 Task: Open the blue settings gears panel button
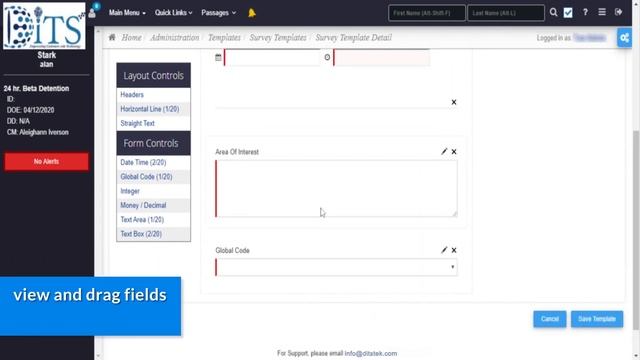tap(624, 38)
